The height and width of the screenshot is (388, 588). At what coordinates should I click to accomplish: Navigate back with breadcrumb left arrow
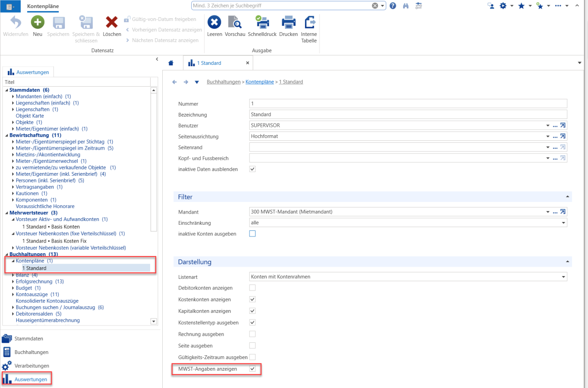click(174, 82)
